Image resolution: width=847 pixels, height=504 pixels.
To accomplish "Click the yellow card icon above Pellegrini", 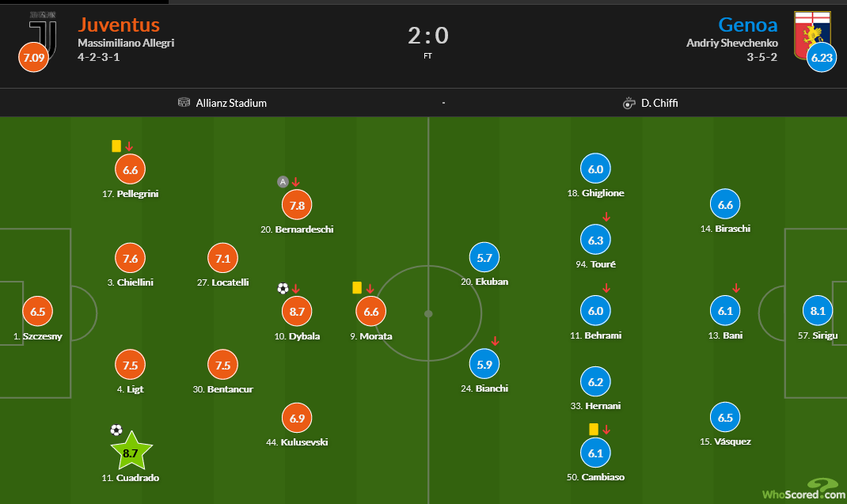I will pyautogui.click(x=116, y=146).
